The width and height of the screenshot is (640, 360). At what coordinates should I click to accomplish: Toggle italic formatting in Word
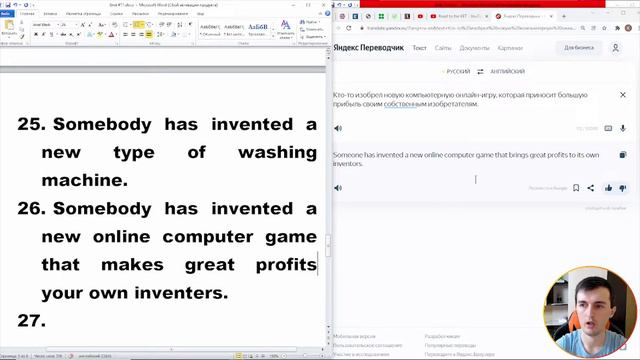(x=43, y=35)
